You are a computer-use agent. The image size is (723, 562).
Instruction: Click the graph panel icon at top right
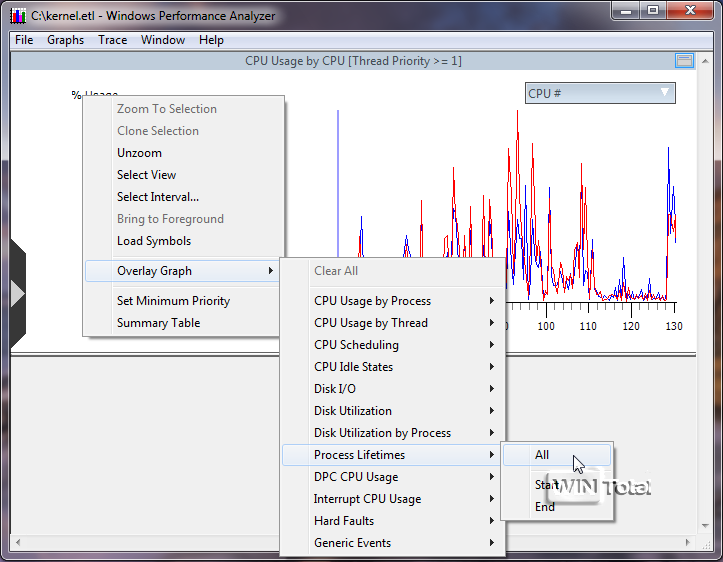[684, 61]
